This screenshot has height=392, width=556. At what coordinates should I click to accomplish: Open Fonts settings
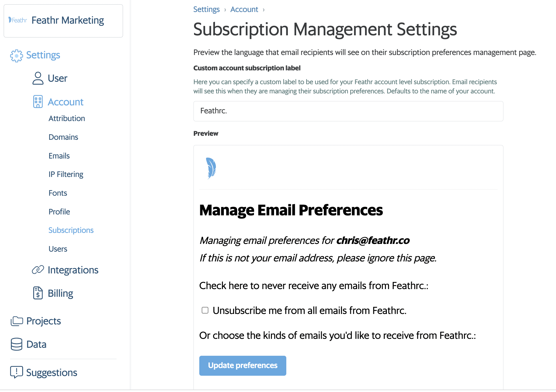[x=58, y=193]
